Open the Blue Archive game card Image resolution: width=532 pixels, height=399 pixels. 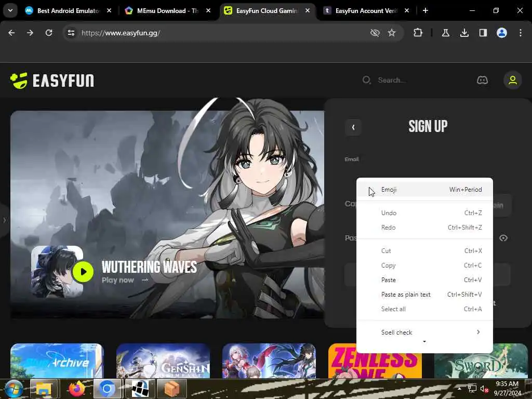point(57,361)
